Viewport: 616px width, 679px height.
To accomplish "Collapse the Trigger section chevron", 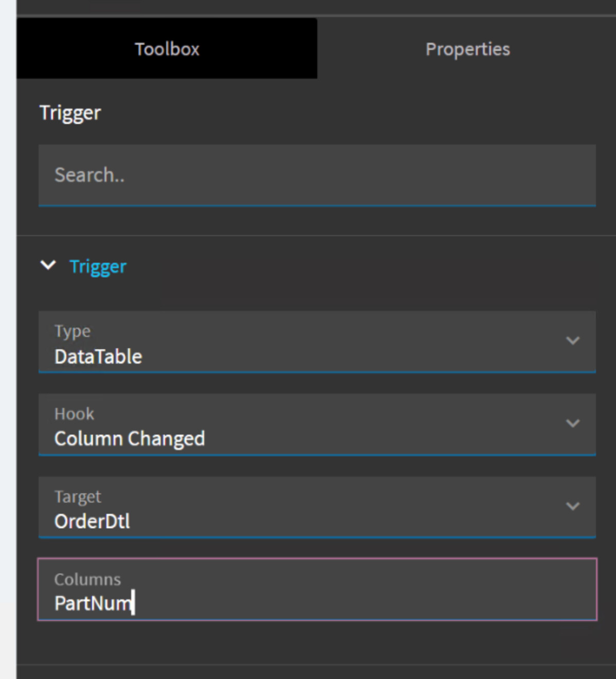I will point(48,265).
